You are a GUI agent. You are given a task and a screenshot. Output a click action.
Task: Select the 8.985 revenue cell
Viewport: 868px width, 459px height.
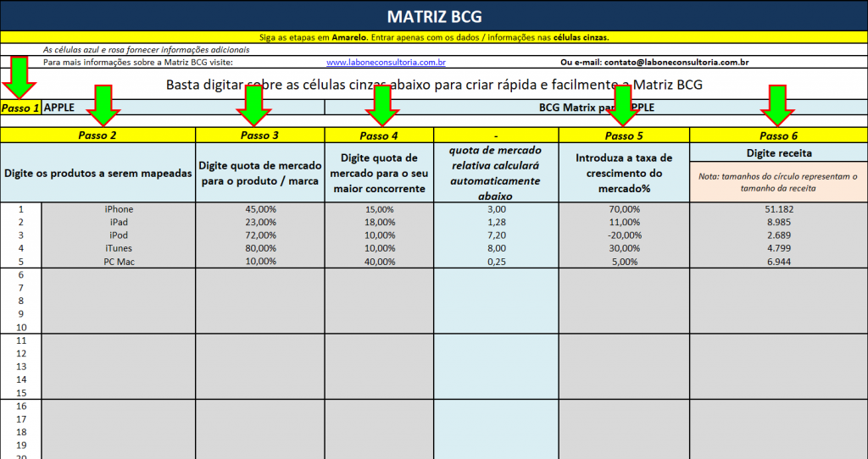pyautogui.click(x=778, y=223)
